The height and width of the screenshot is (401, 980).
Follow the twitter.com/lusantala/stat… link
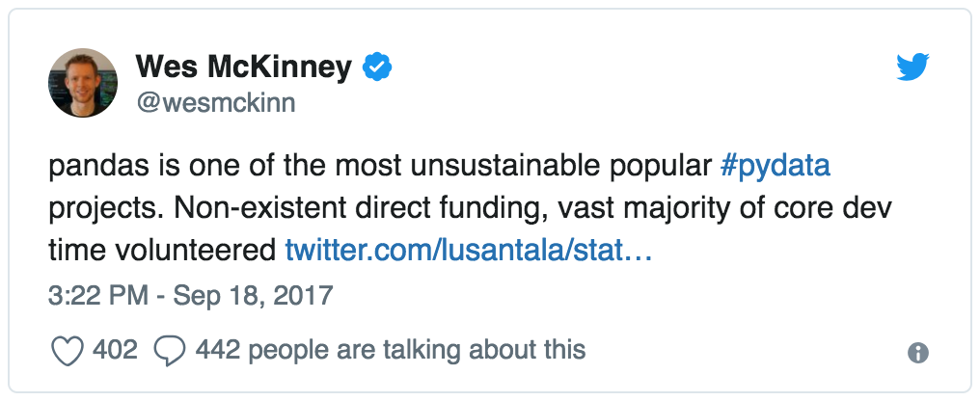(470, 250)
